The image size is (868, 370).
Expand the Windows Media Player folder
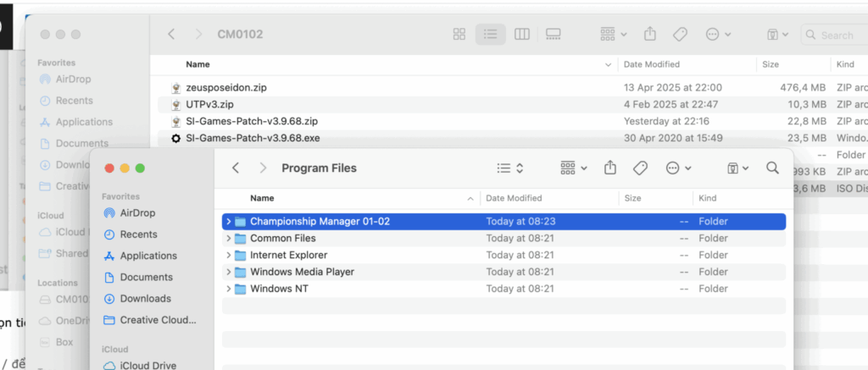coord(229,273)
